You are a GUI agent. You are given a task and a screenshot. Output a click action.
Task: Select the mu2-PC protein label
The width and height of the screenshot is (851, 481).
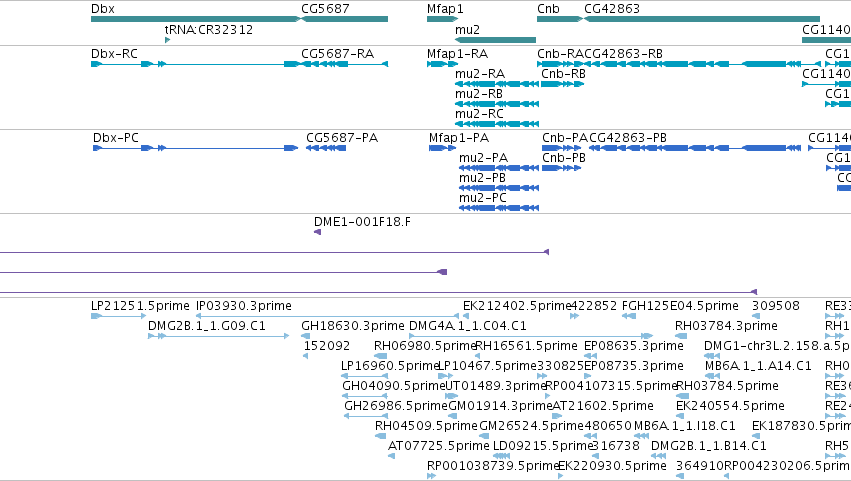coord(483,198)
